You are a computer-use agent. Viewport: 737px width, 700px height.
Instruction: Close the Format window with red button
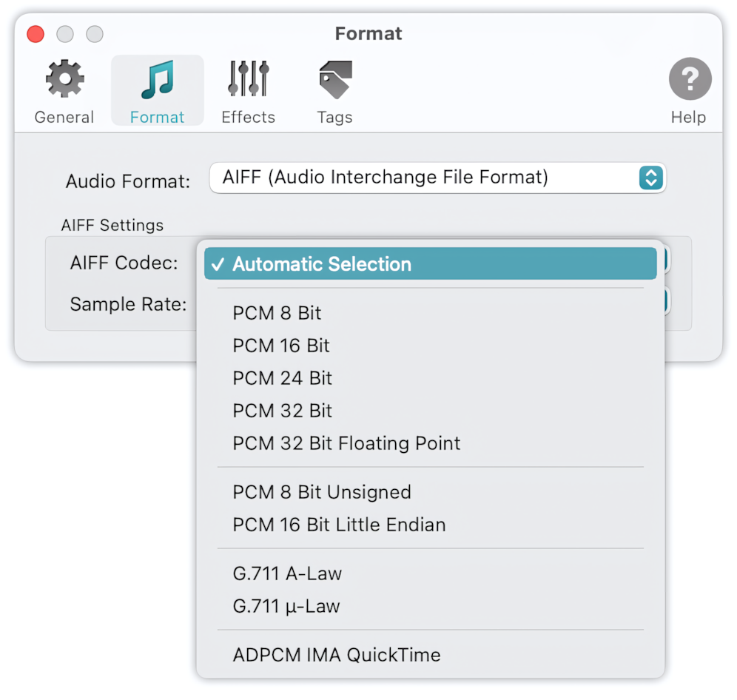click(x=36, y=34)
